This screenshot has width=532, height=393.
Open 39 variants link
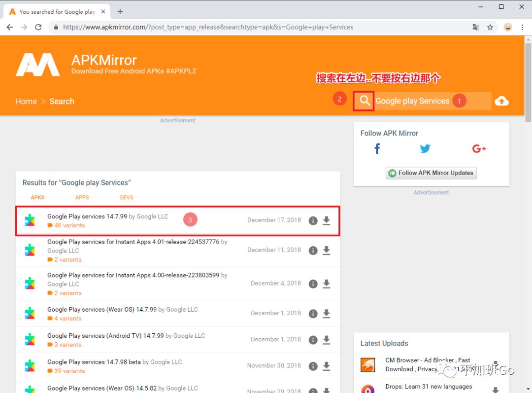(x=69, y=371)
